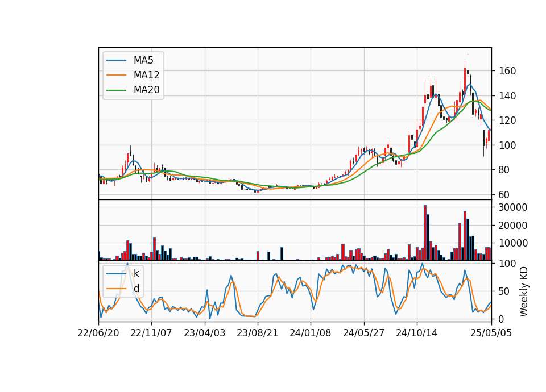Click the Weekly KD axis title

pyautogui.click(x=524, y=291)
